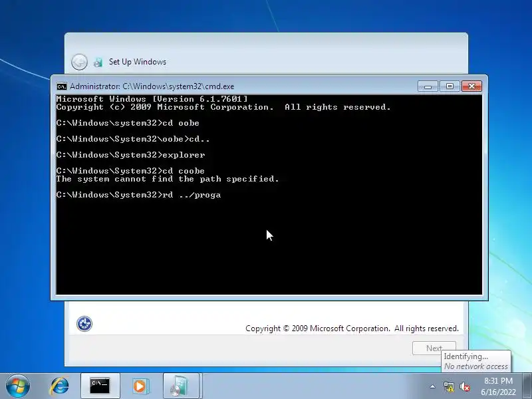Click the network status tray icon
This screenshot has width=532, height=399.
click(448, 386)
